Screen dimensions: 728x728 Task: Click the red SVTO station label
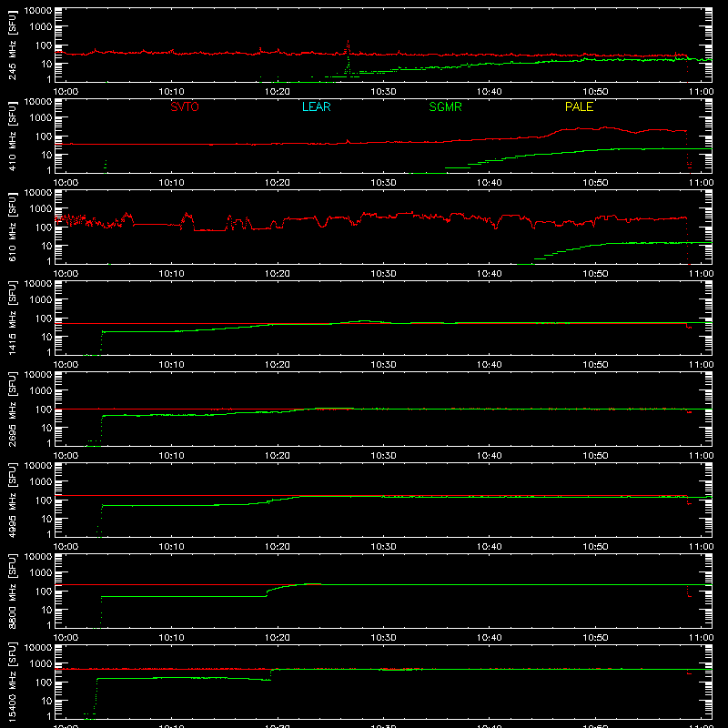tap(185, 106)
